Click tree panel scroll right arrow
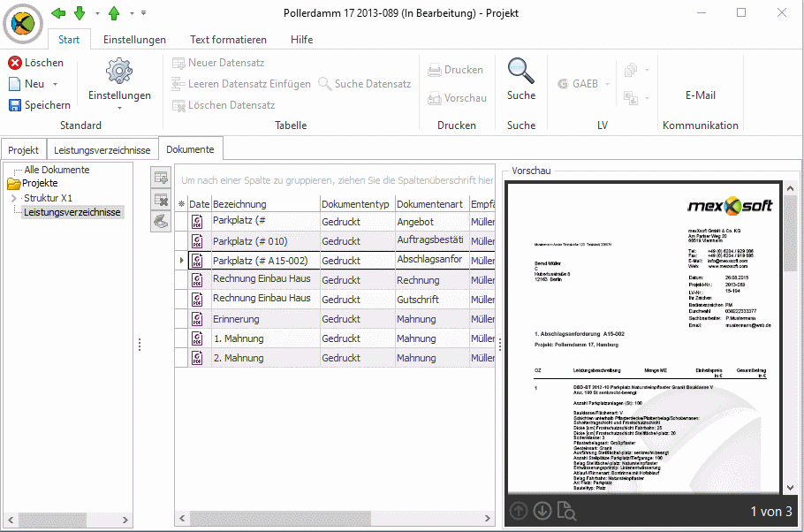This screenshot has height=532, width=804. [x=125, y=520]
